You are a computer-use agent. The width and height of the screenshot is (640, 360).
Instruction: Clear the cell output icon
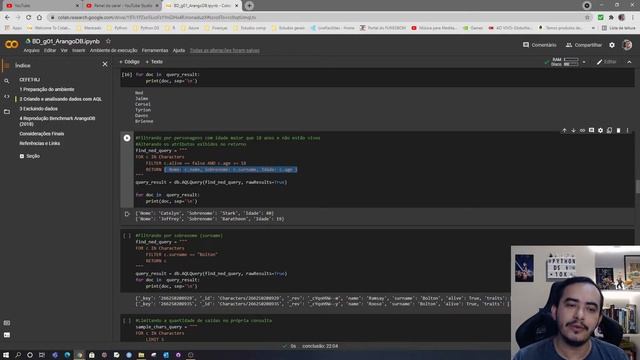(x=127, y=214)
